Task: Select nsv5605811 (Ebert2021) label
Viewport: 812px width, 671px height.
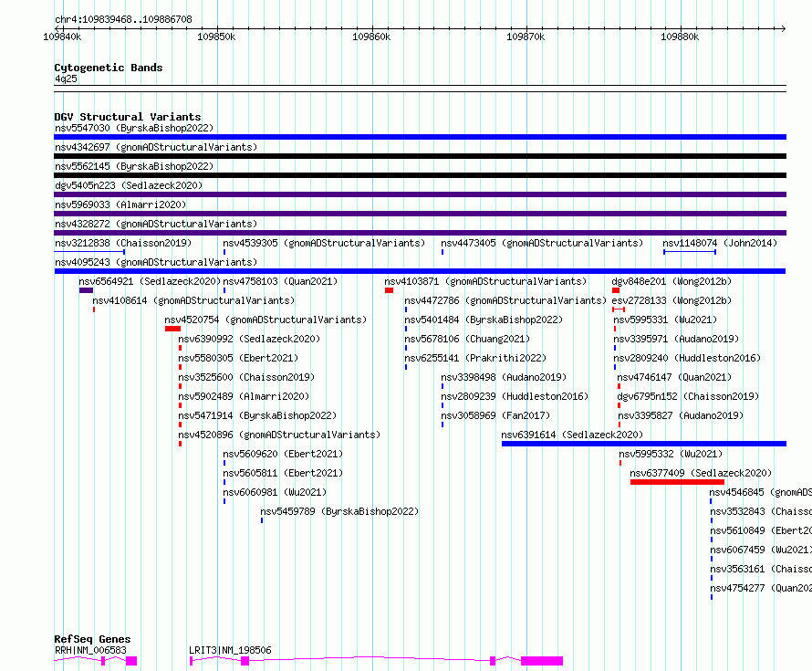Action: pos(283,473)
